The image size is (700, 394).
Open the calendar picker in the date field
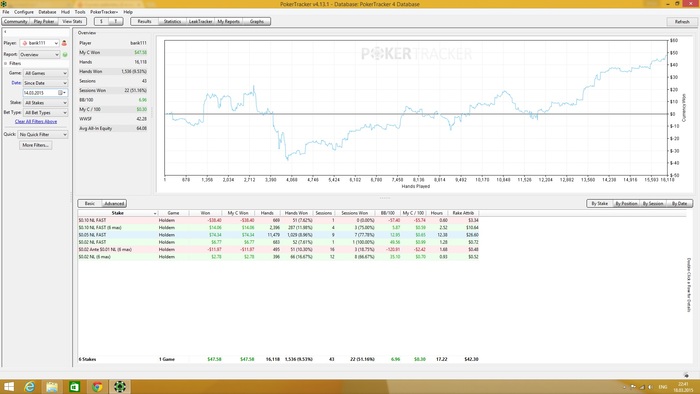click(x=61, y=92)
